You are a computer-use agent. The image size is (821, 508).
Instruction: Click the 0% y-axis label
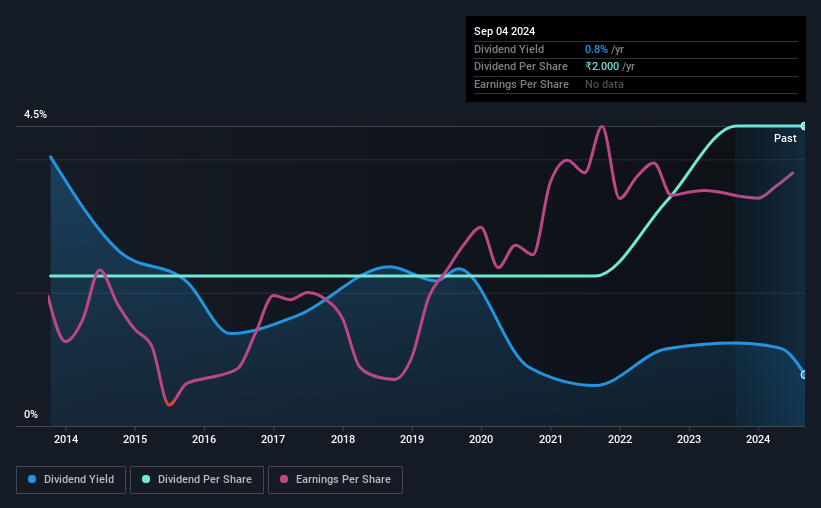[31, 414]
